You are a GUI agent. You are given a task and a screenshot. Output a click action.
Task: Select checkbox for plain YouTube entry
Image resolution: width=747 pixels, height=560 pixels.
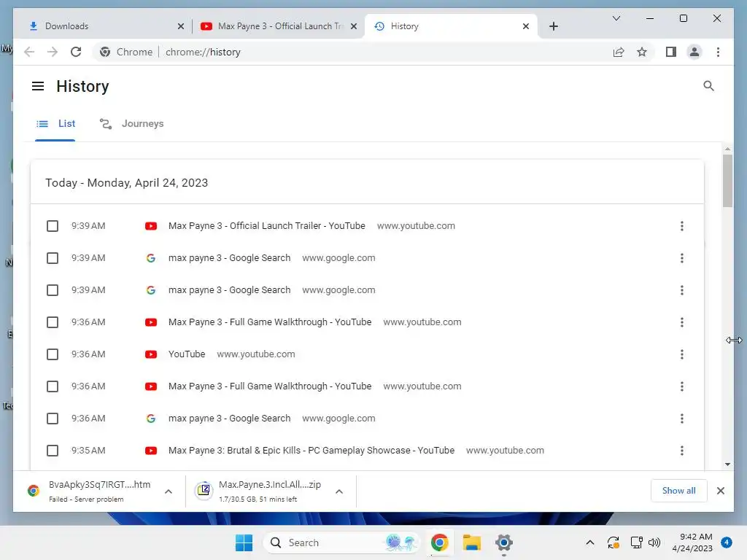coord(53,354)
